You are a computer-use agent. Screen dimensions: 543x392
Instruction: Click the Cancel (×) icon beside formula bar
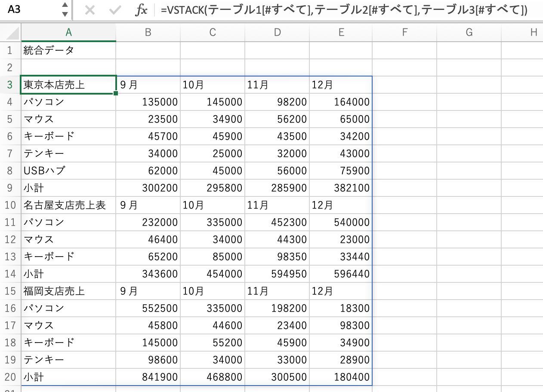point(90,9)
